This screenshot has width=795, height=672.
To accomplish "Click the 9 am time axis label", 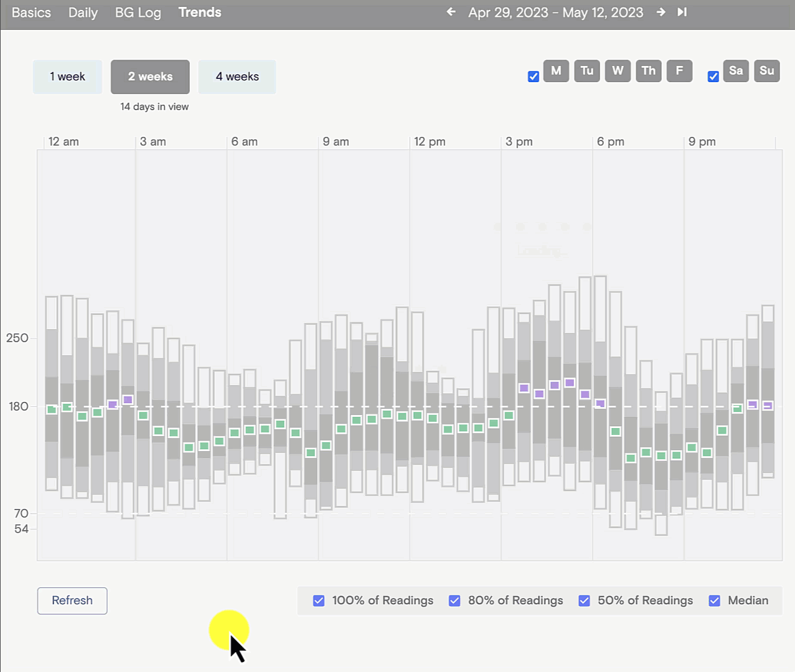I will (336, 141).
